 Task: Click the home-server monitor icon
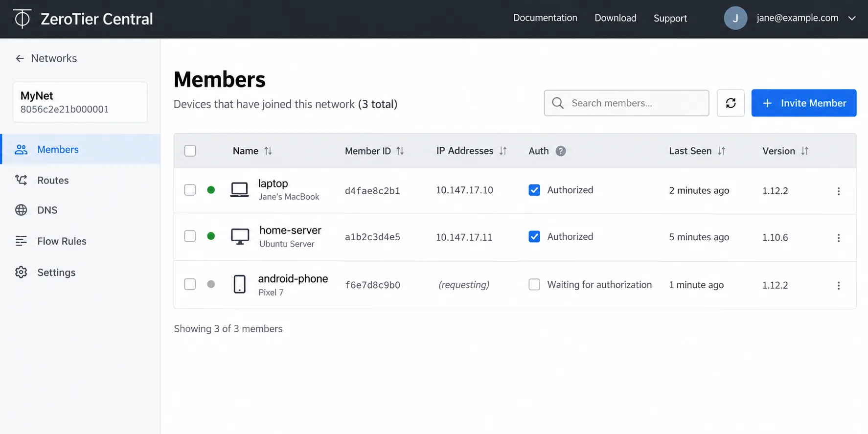240,237
